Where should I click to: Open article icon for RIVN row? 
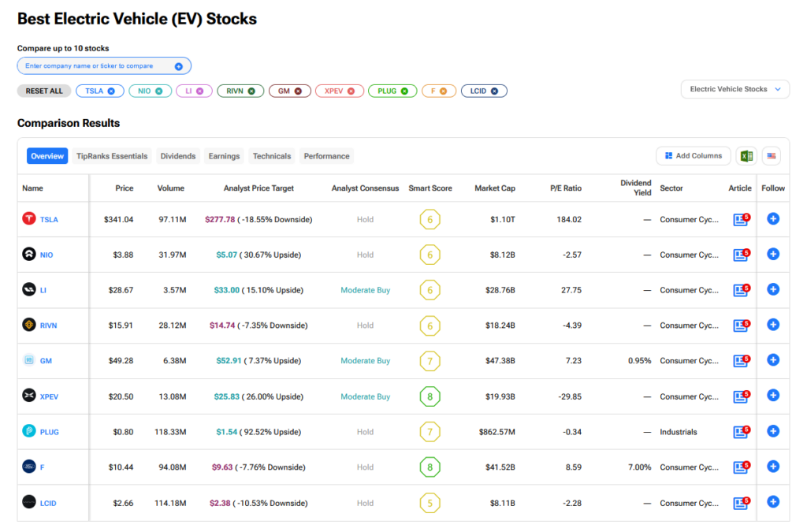(741, 326)
